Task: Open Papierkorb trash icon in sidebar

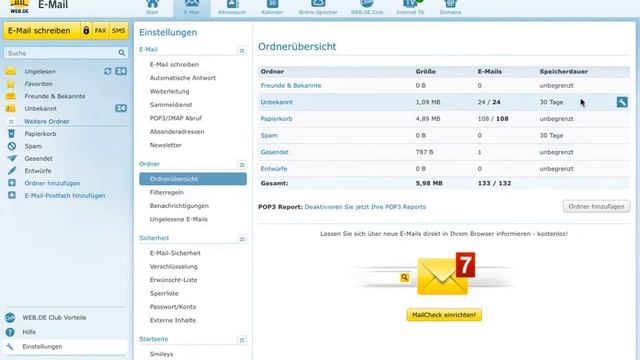Action: click(x=11, y=133)
